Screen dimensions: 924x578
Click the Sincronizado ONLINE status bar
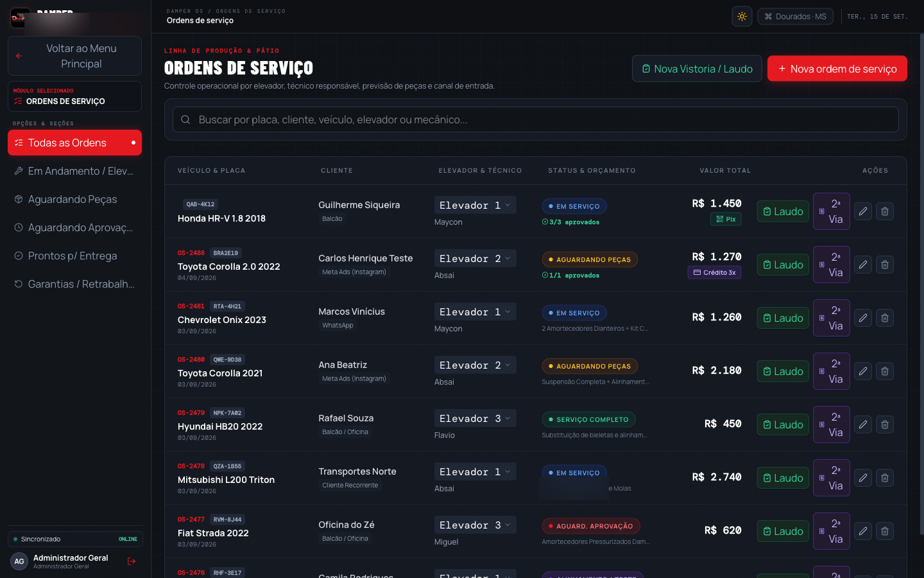(x=75, y=539)
